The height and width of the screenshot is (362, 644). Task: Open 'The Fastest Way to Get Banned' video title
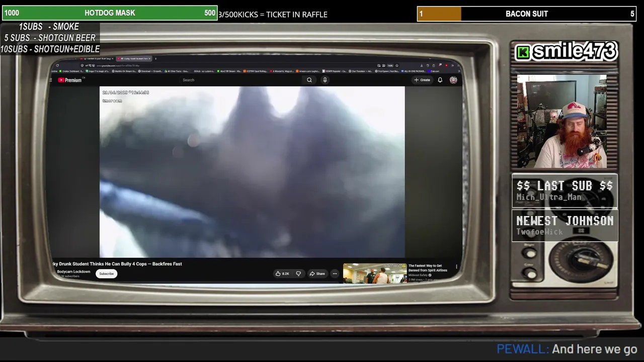[x=428, y=268]
